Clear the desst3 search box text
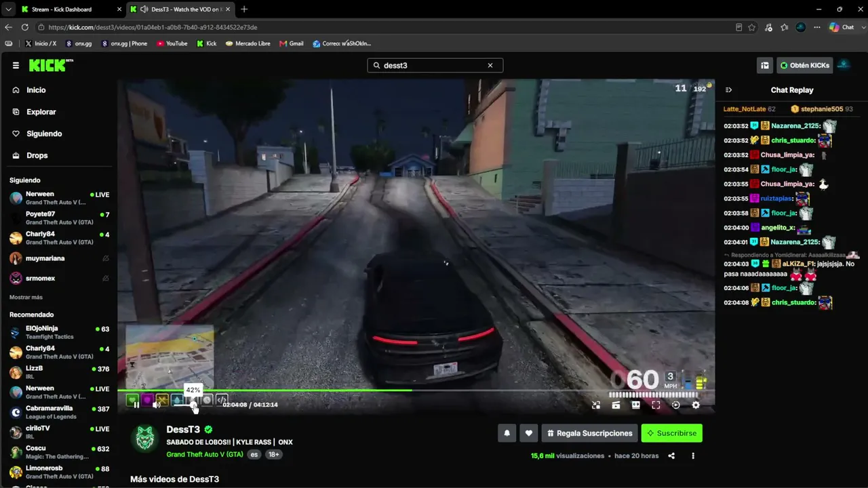 490,66
